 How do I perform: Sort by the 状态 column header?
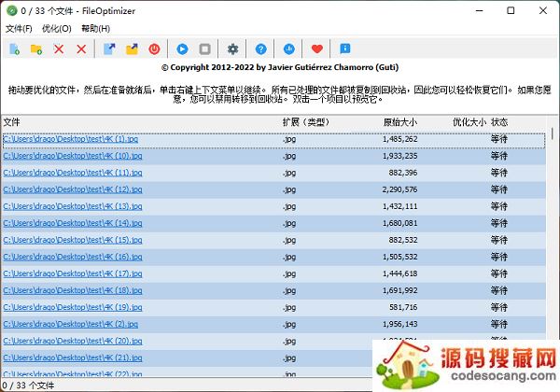coord(499,122)
